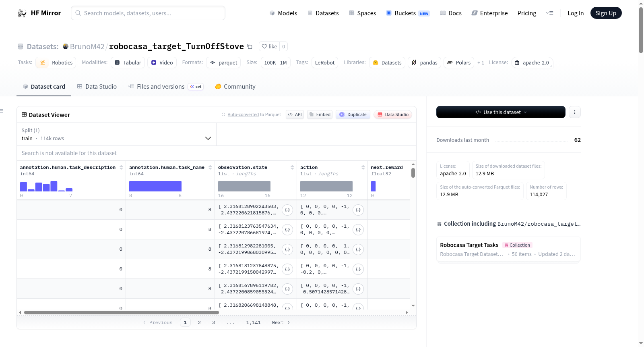Open the three-dot menu beside Use this dataset
Viewport: 644px width, 347px height.
575,112
